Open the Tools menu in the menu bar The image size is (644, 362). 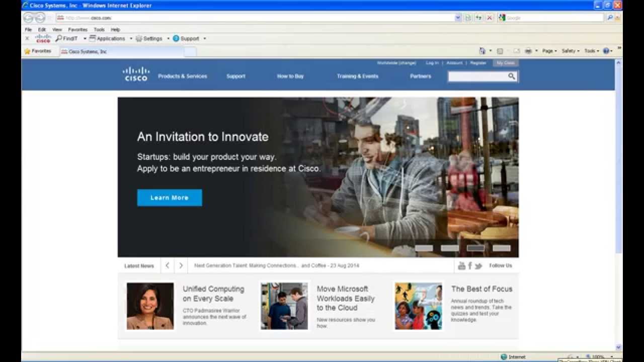[x=99, y=30]
